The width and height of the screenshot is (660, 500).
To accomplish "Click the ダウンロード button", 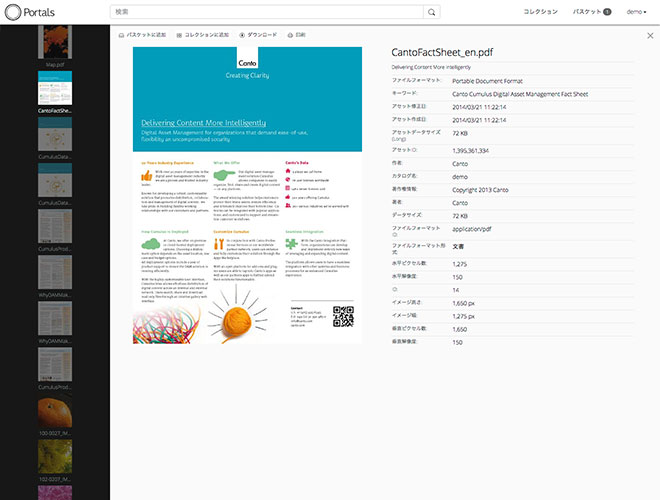I will [258, 35].
